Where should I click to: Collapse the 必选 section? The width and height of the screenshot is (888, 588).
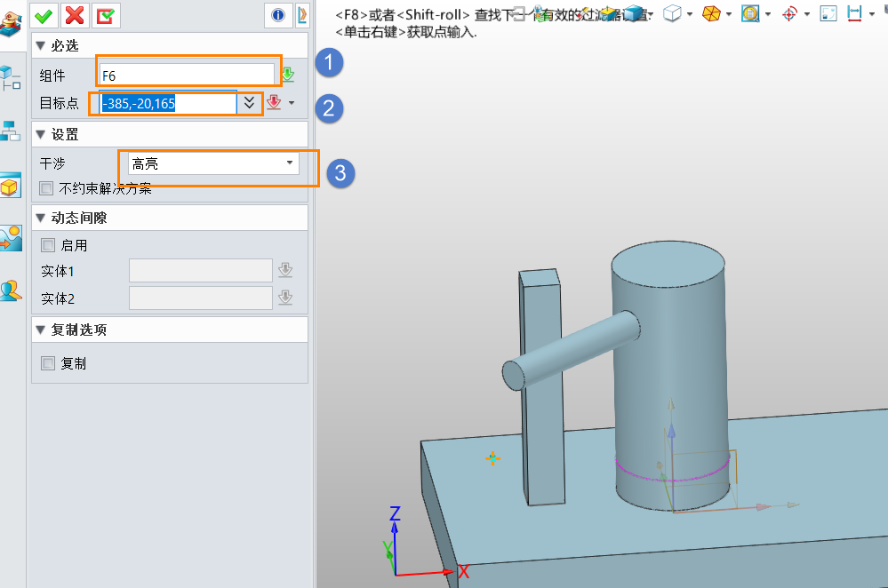pyautogui.click(x=40, y=45)
